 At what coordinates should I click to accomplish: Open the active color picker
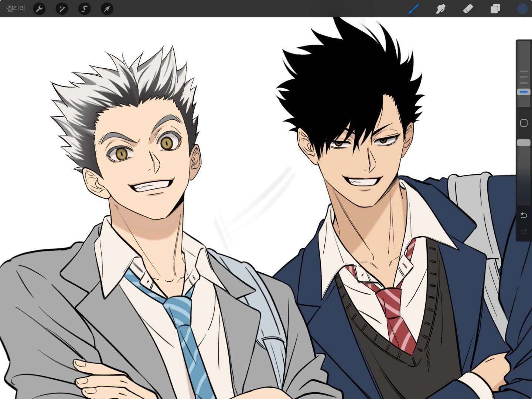click(x=522, y=8)
